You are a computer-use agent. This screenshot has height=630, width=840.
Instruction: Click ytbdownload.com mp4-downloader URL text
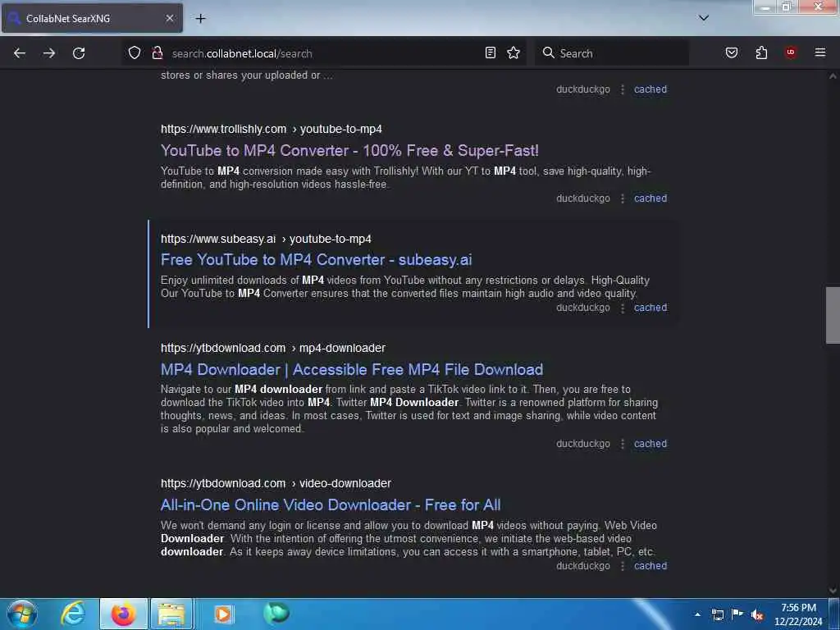272,348
